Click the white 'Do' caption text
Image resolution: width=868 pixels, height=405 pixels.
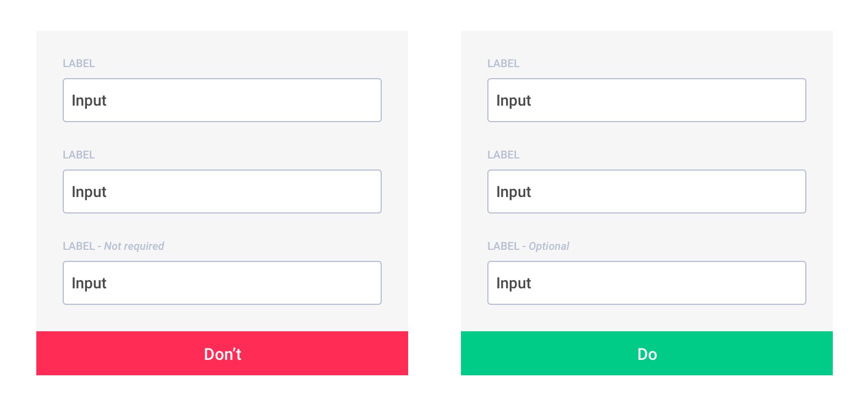(647, 354)
